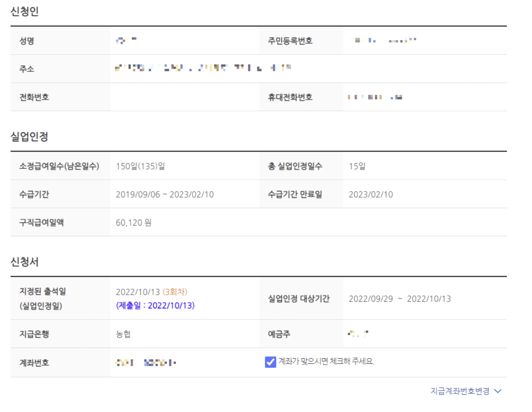
Task: Check the 계좌가 맞으시면 체크해 주세요 checkbox
Action: pos(270,361)
